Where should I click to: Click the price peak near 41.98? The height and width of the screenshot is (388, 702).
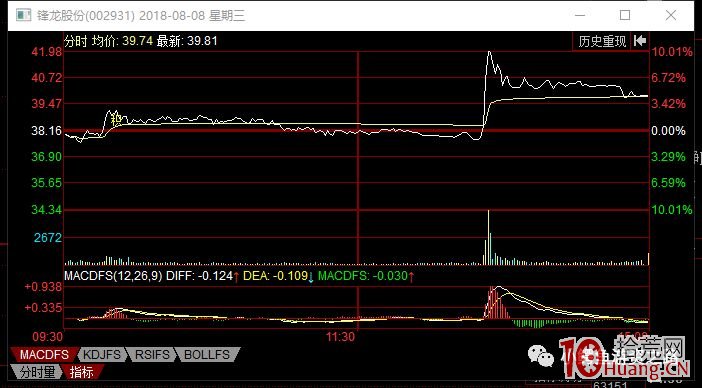tap(489, 52)
